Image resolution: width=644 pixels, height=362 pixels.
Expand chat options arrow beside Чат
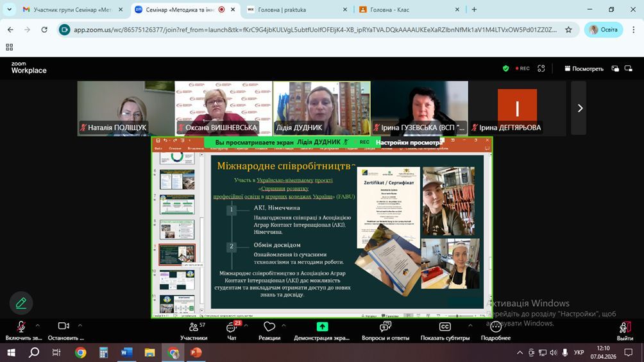coord(246,325)
